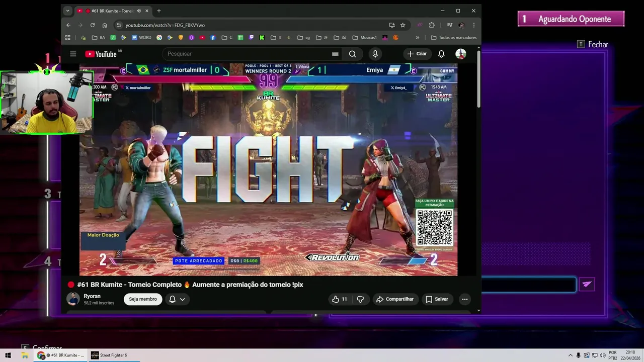Open Facebook bookmark icon
Screen dimensions: 644x362
[x=213, y=38]
